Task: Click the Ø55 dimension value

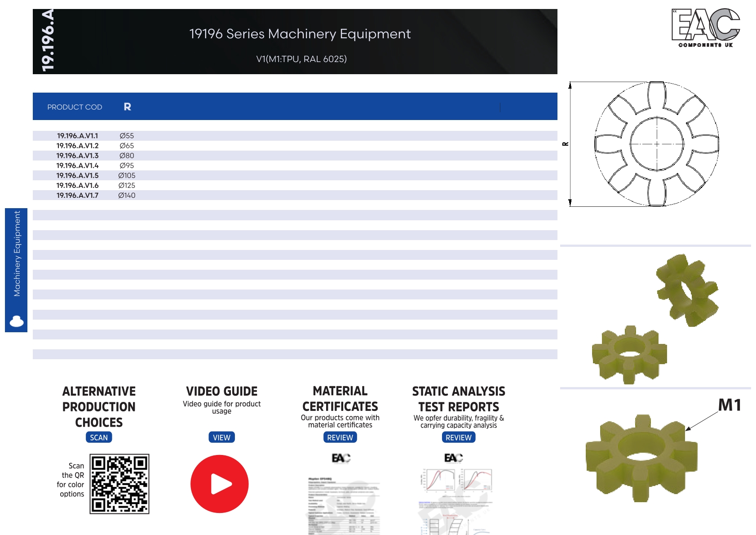Action: click(x=127, y=136)
